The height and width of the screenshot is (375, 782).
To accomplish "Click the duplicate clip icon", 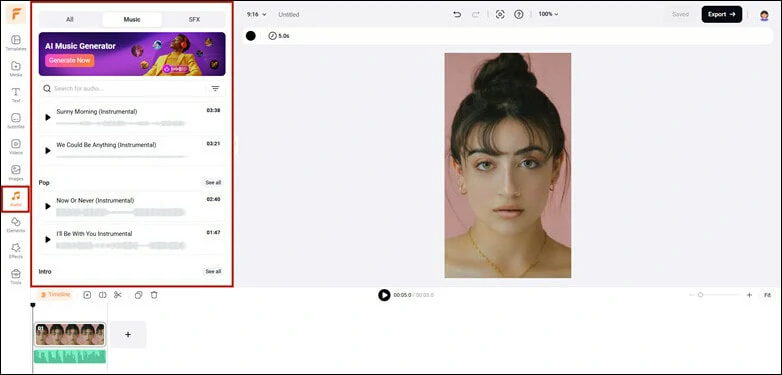I will 139,295.
